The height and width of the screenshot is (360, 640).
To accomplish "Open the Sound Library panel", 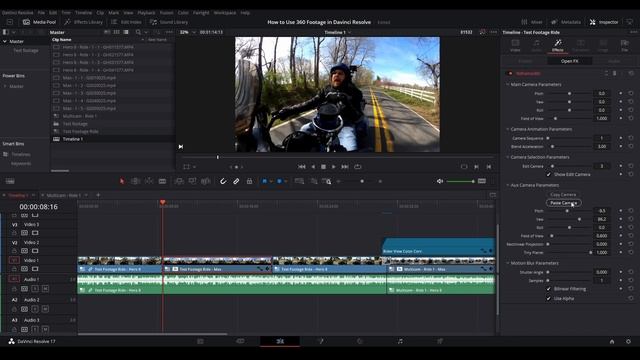I will [x=169, y=22].
